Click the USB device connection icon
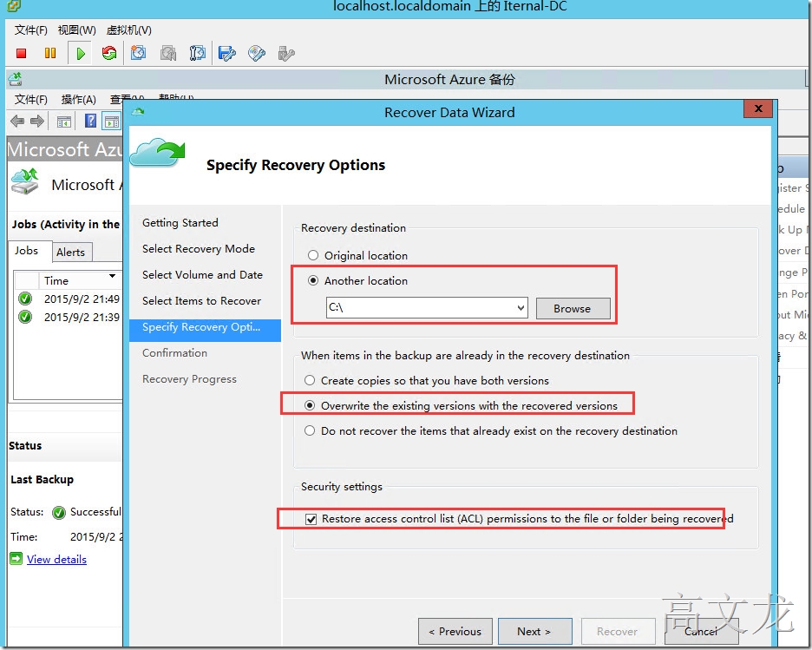The width and height of the screenshot is (812, 650). coord(286,53)
